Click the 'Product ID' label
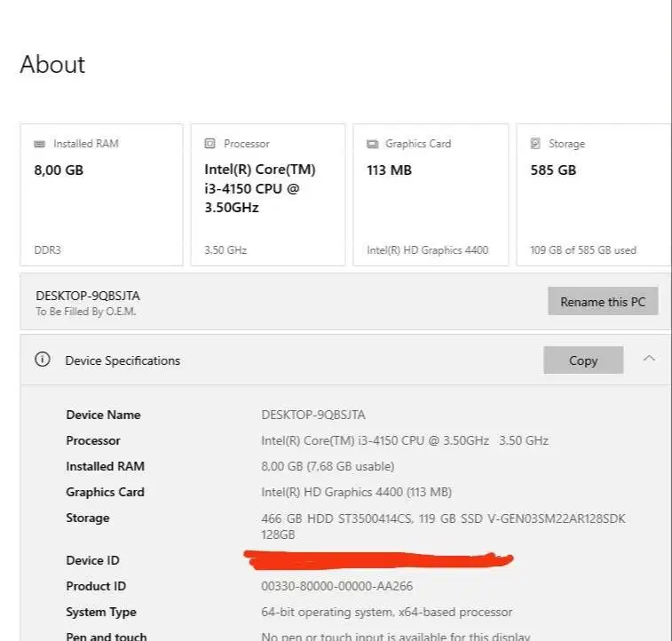Image resolution: width=672 pixels, height=641 pixels. [x=96, y=586]
